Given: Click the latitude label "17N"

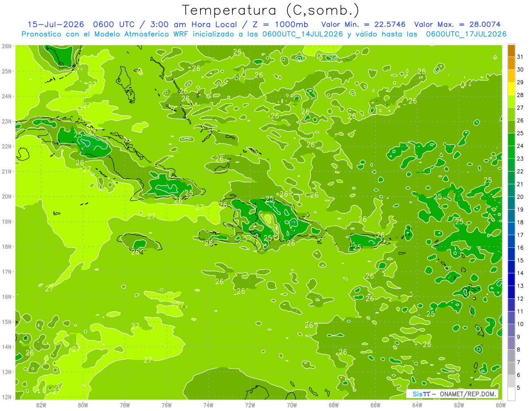Looking at the screenshot, I should 6,271.
